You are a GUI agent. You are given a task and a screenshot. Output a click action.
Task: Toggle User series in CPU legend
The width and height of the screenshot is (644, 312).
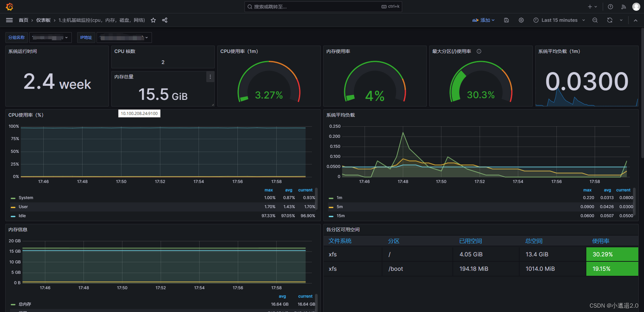click(x=23, y=207)
